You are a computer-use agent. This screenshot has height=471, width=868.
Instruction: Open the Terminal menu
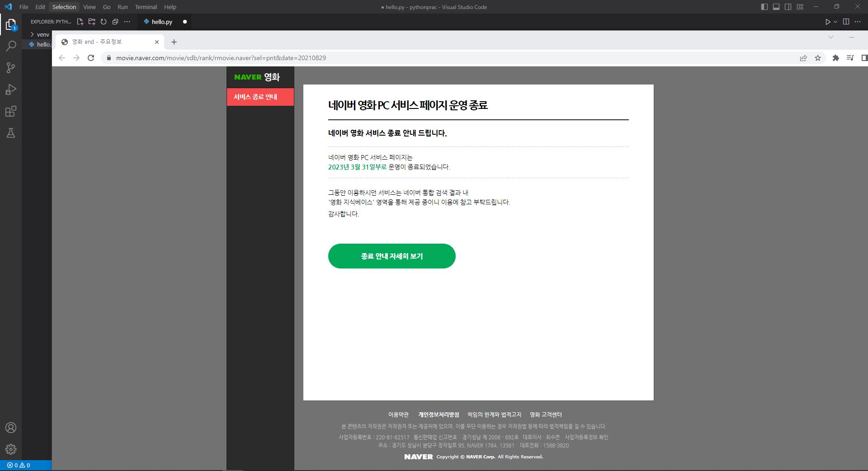pyautogui.click(x=146, y=7)
